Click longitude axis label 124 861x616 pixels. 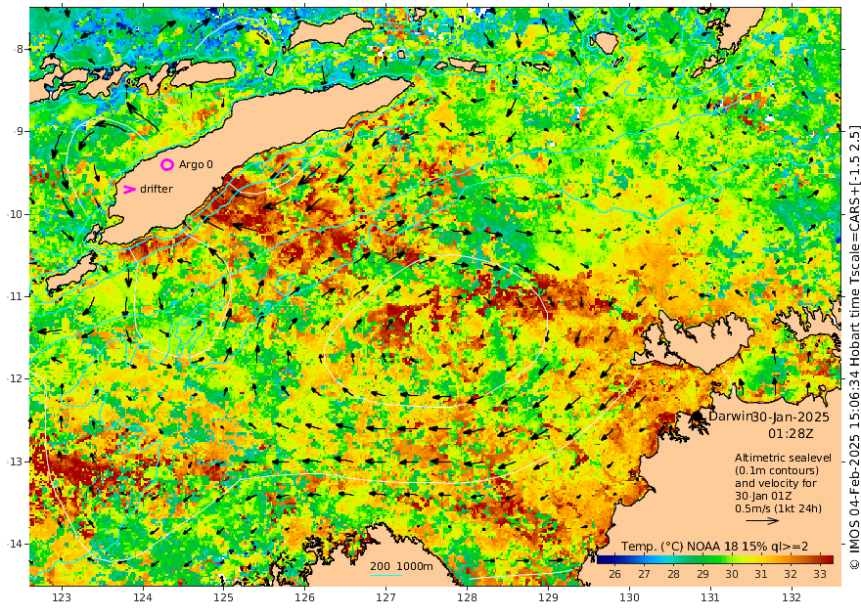coord(143,597)
